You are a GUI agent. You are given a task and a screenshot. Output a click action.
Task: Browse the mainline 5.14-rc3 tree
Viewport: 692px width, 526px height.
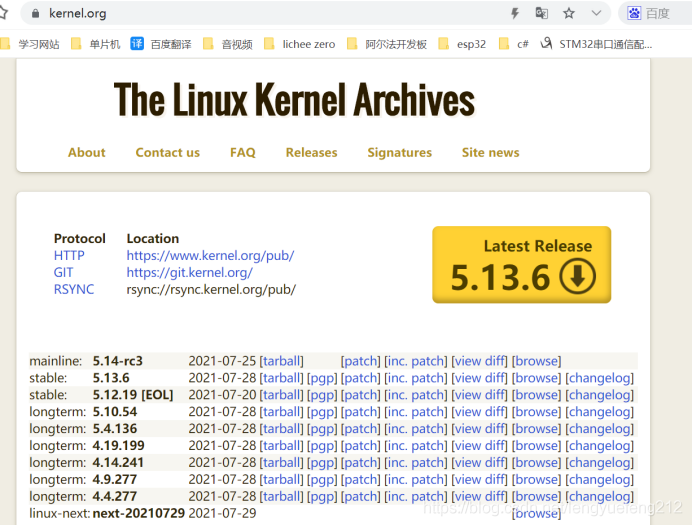537,361
